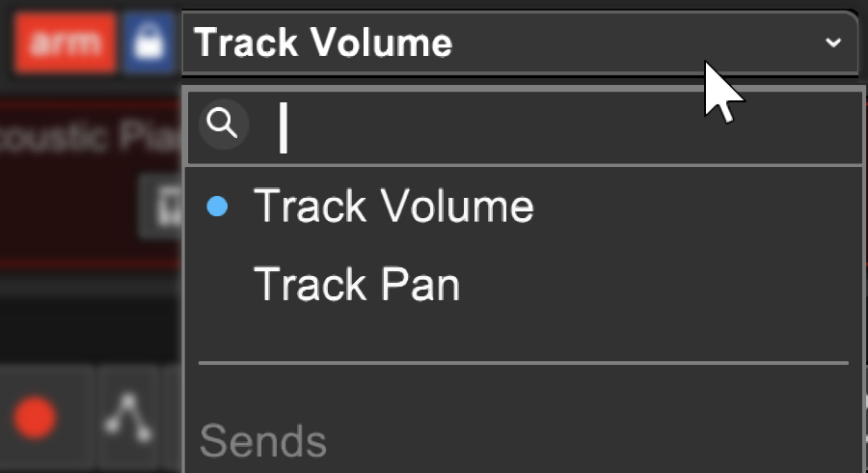Select Track Volume from the list
This screenshot has width=868, height=473.
393,207
